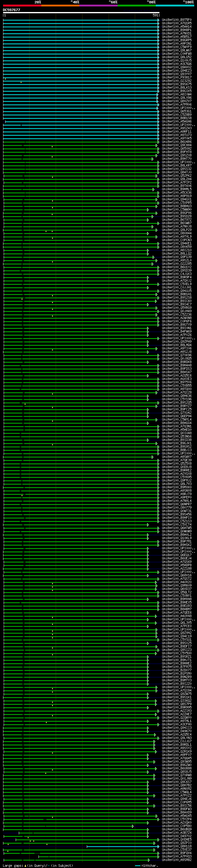Viewport: 197px width, 868px height.
Task: Click the red 20% identity legend segment
Action: pos(22,6)
